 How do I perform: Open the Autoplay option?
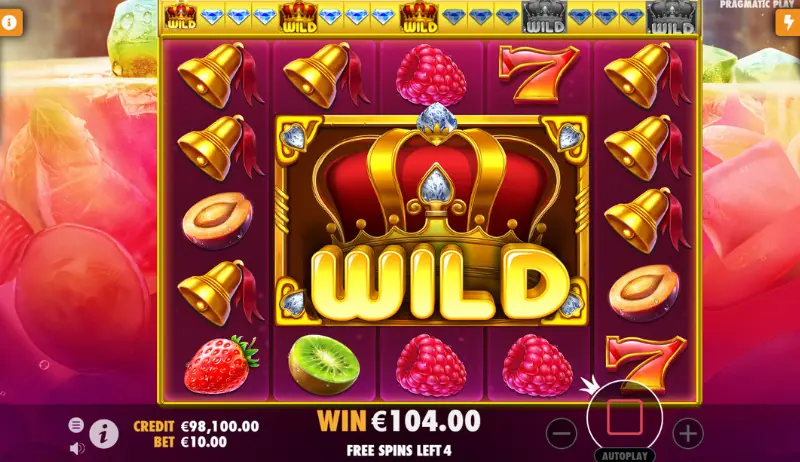624,455
